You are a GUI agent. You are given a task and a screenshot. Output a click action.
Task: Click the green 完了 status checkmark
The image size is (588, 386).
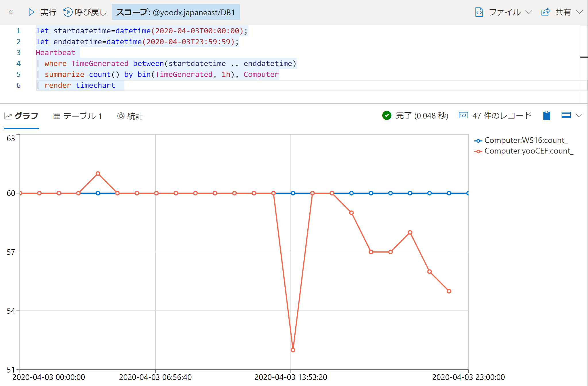(387, 115)
